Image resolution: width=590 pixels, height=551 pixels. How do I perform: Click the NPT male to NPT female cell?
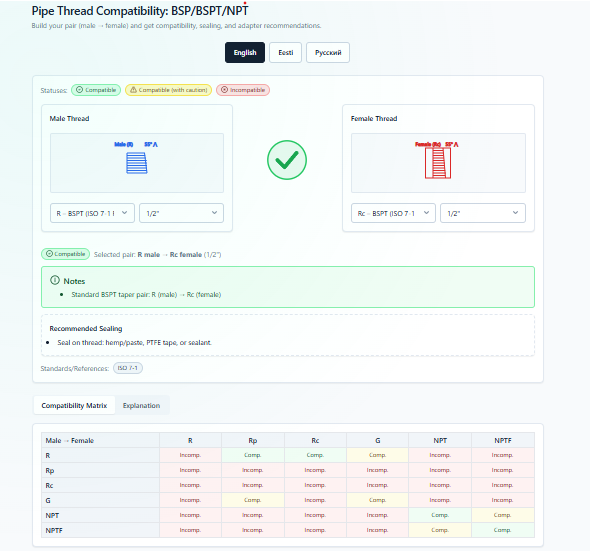click(440, 515)
